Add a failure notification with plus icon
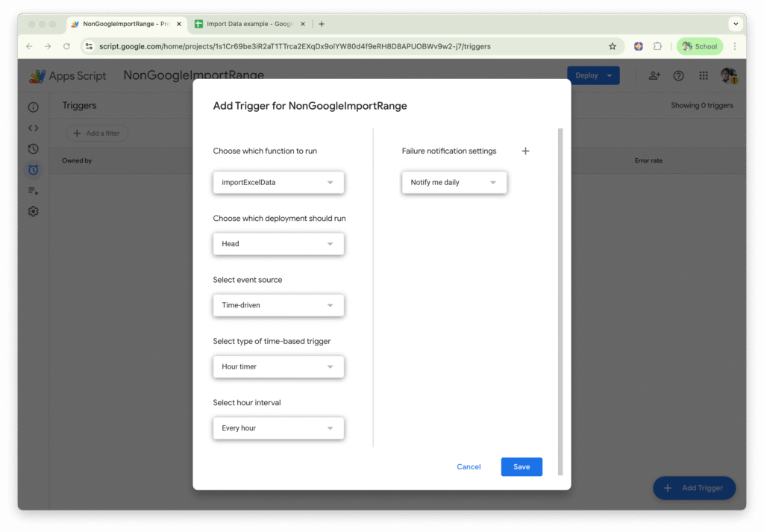Image resolution: width=764 pixels, height=532 pixels. point(525,151)
